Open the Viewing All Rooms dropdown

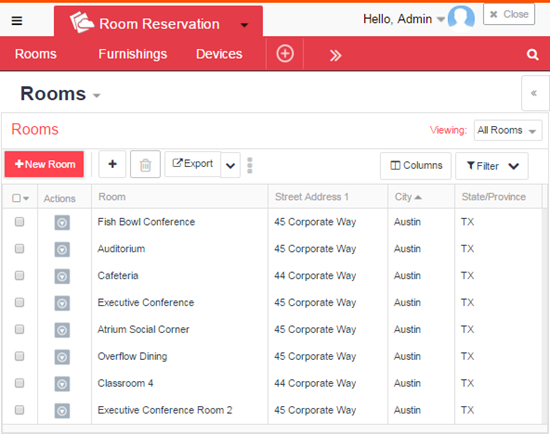[x=508, y=130]
